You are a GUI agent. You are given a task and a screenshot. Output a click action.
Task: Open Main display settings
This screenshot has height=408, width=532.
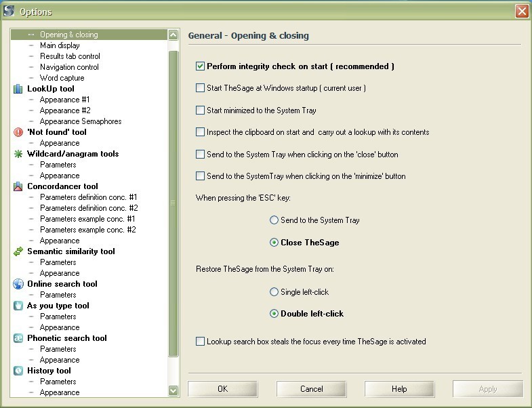60,45
